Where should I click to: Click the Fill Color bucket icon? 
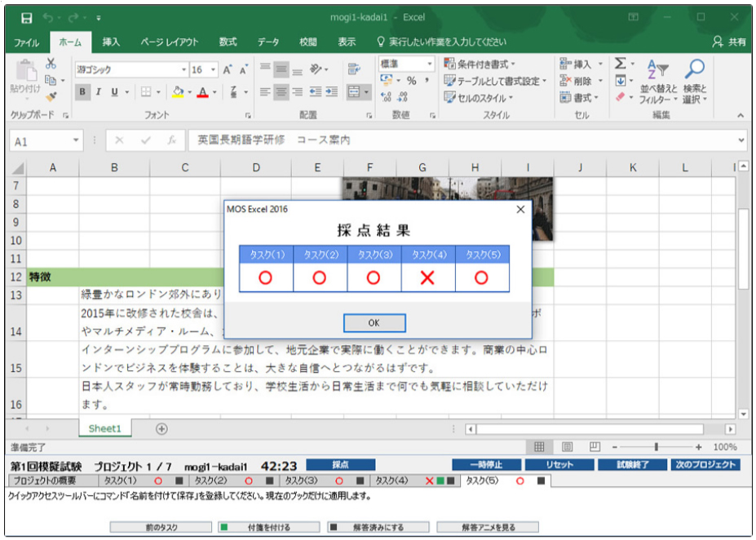pos(178,91)
